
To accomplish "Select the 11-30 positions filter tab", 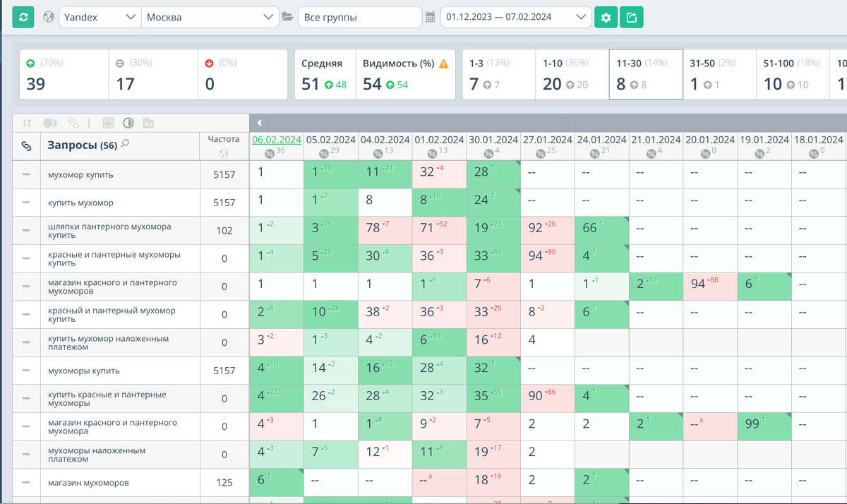I will (646, 74).
